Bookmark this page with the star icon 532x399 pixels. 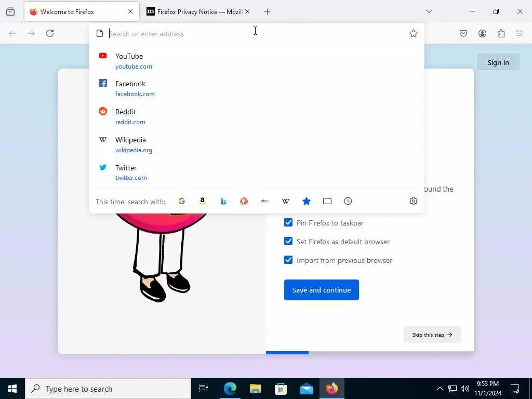tap(413, 33)
